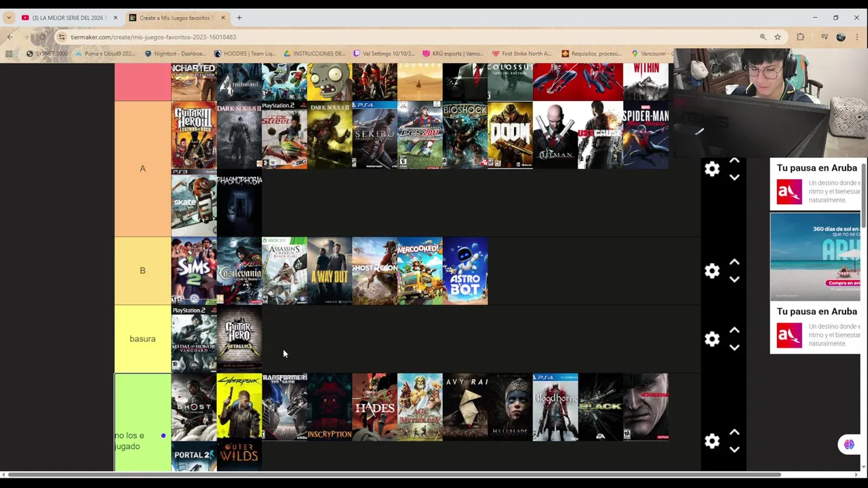Open First Strike North A bookmark
The height and width of the screenshot is (488, 868).
[522, 54]
